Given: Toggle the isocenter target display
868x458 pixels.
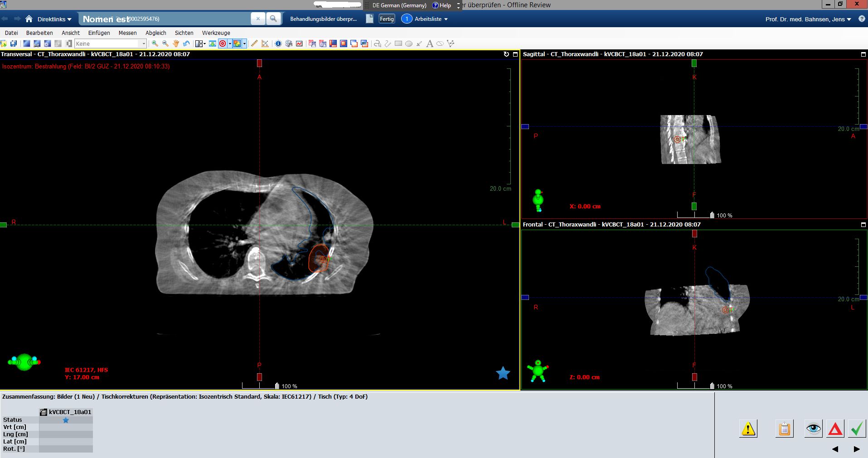Looking at the screenshot, I should pyautogui.click(x=223, y=43).
